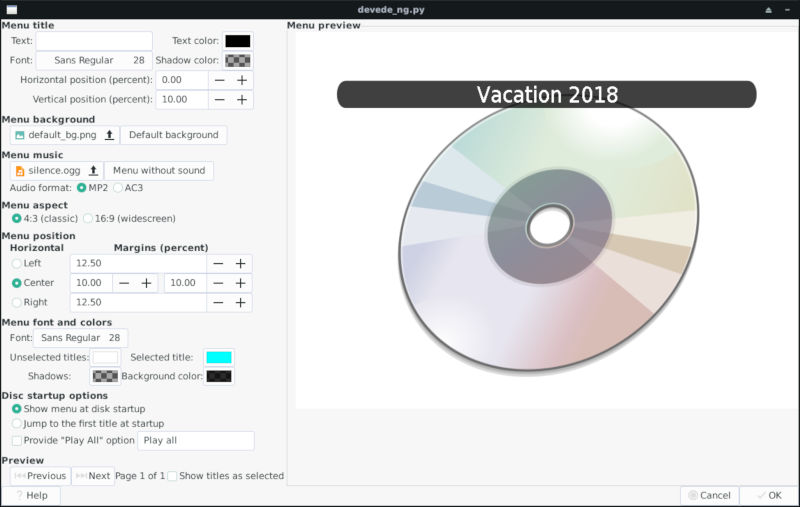
Task: Click the menu title Text input field
Action: pyautogui.click(x=94, y=41)
